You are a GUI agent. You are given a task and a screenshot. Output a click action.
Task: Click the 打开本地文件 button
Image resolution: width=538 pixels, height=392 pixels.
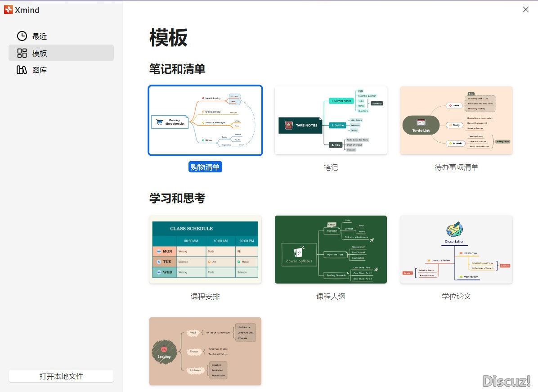(x=61, y=376)
